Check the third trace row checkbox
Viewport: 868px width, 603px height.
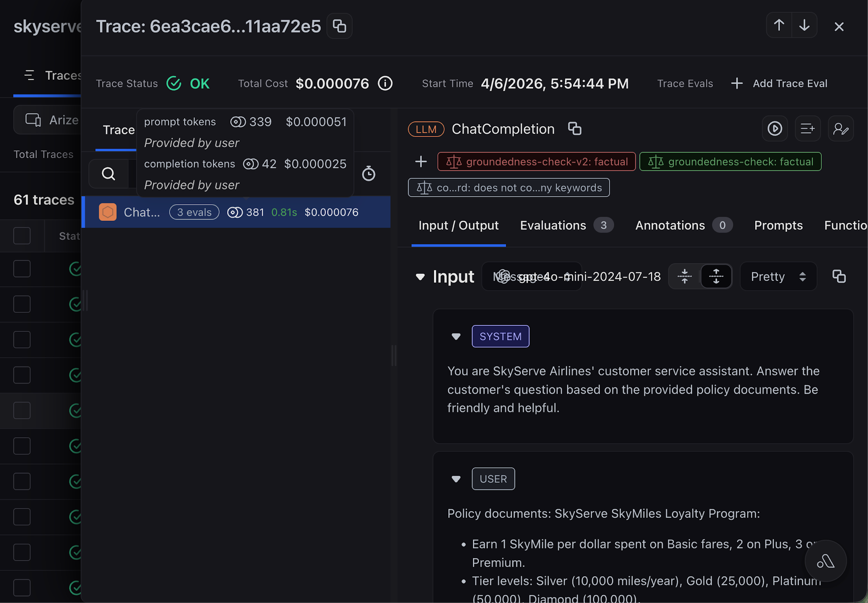pos(22,339)
